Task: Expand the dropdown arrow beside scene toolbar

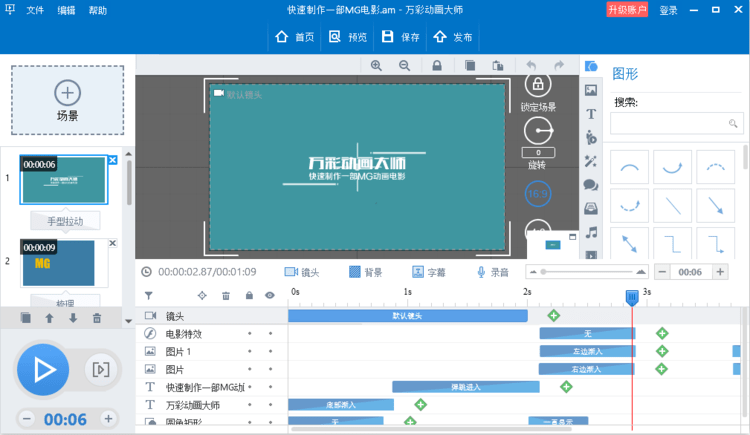Action: pyautogui.click(x=127, y=321)
